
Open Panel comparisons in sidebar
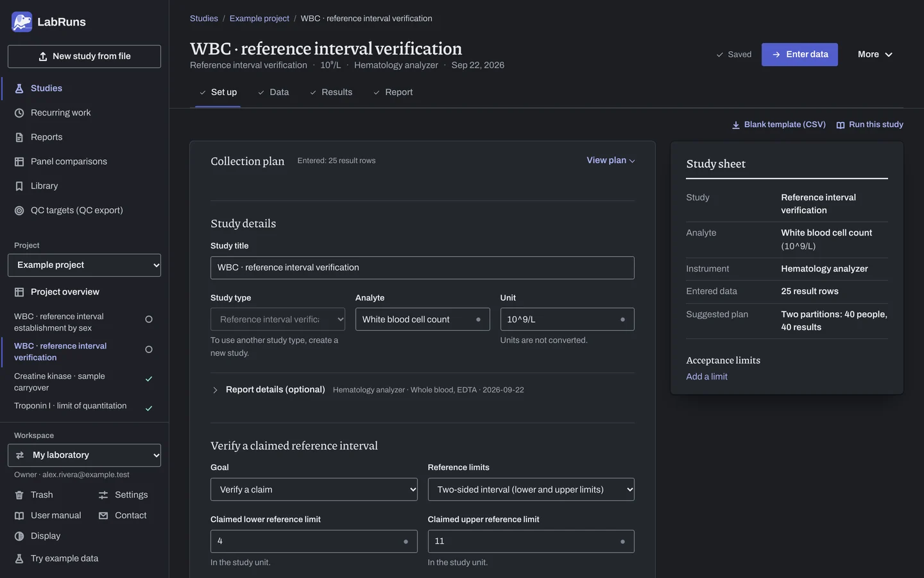[x=69, y=162]
